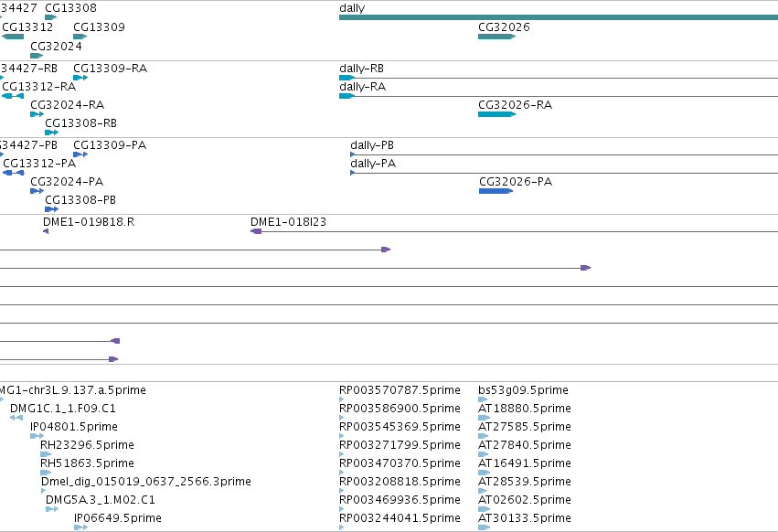Select the CG32026-PA protein bar
The width and height of the screenshot is (778, 532).
click(x=496, y=191)
